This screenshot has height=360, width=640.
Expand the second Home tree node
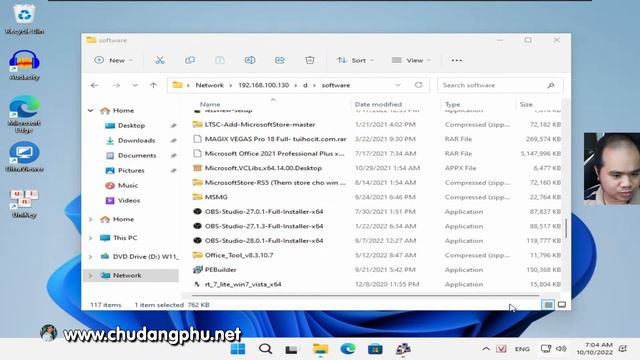(x=91, y=219)
